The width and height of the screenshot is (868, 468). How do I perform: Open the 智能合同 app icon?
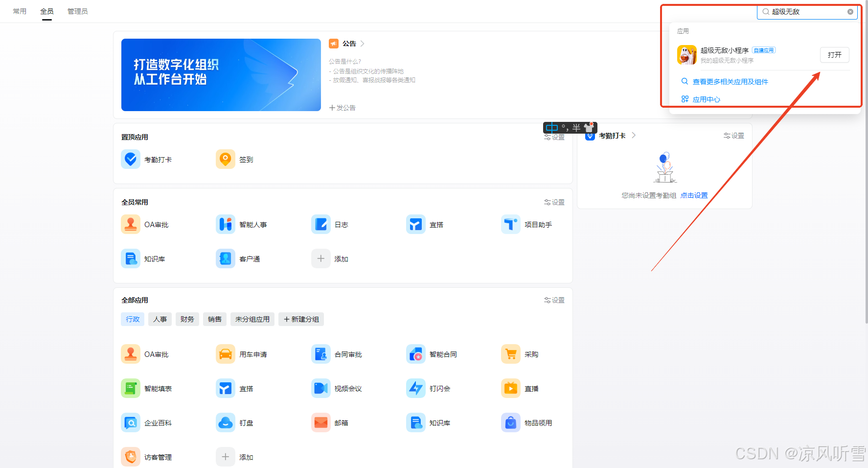click(416, 354)
